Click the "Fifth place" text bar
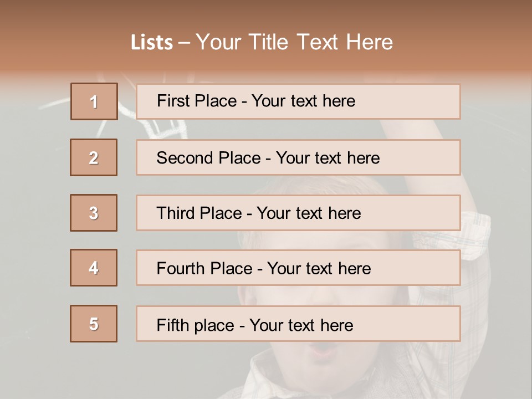532x399 pixels. click(x=298, y=324)
